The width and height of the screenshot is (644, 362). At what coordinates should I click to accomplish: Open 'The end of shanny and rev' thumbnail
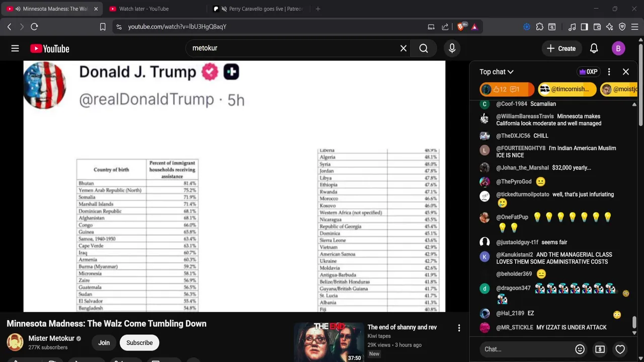pyautogui.click(x=328, y=342)
